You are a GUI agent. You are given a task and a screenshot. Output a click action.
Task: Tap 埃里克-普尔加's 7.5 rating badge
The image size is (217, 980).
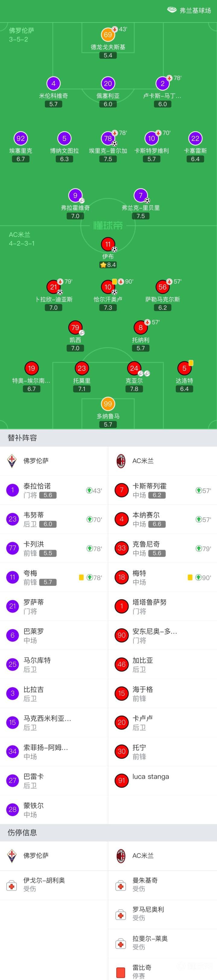(x=108, y=159)
